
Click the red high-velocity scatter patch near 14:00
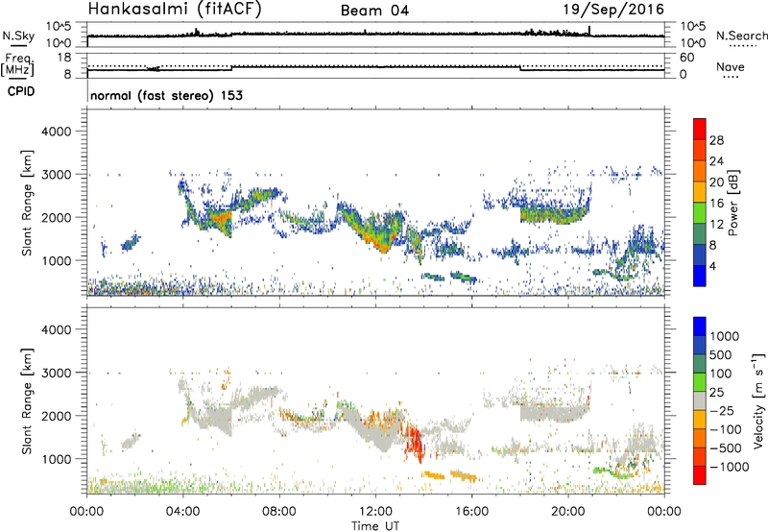(x=414, y=441)
